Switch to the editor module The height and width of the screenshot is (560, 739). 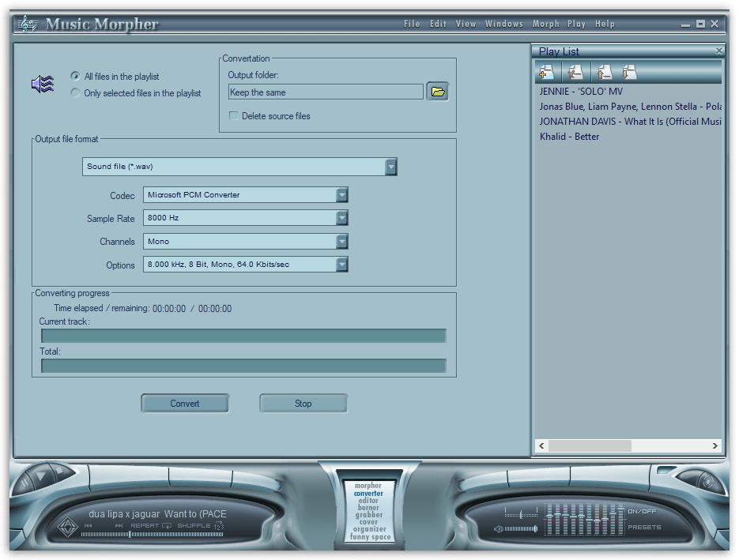tap(368, 500)
